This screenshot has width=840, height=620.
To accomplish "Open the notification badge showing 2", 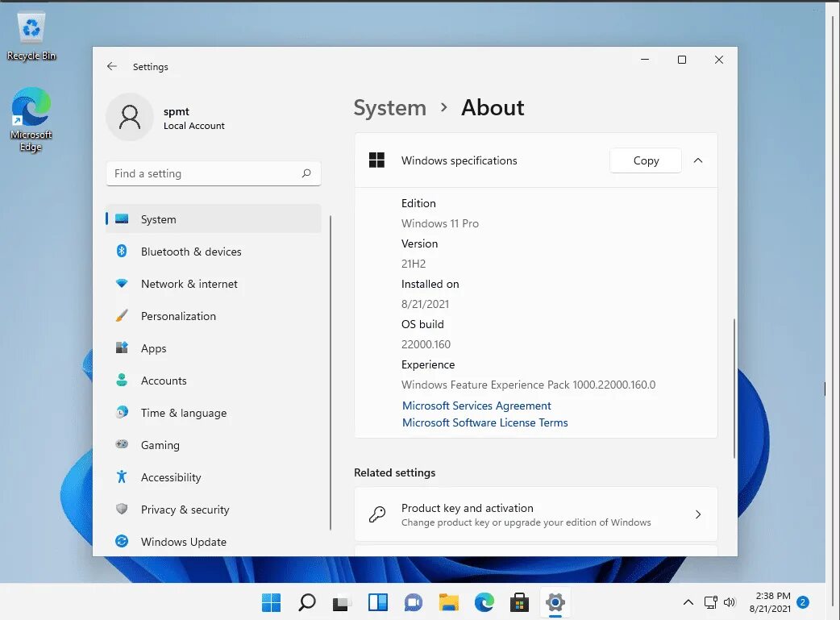I will click(x=802, y=601).
